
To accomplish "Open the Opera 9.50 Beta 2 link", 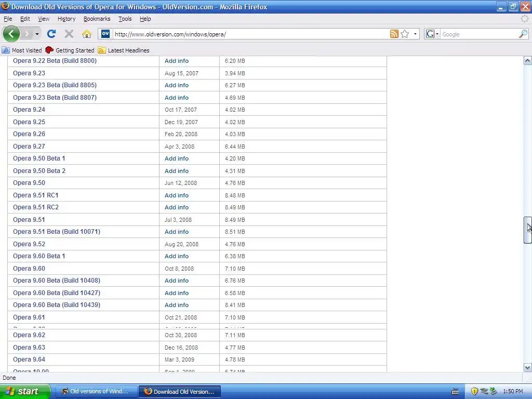I will pos(39,171).
